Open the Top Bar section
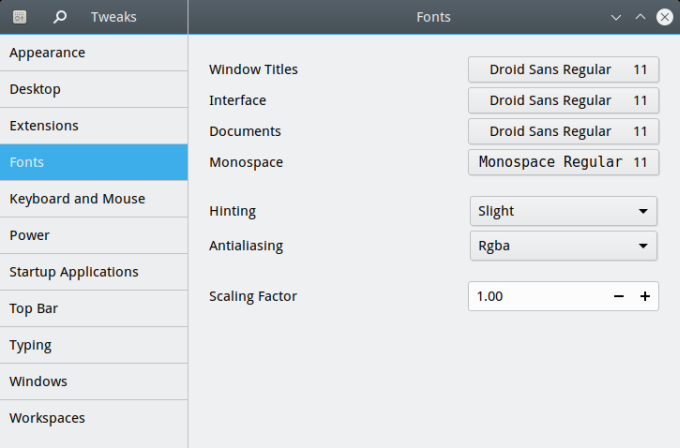 [x=93, y=308]
